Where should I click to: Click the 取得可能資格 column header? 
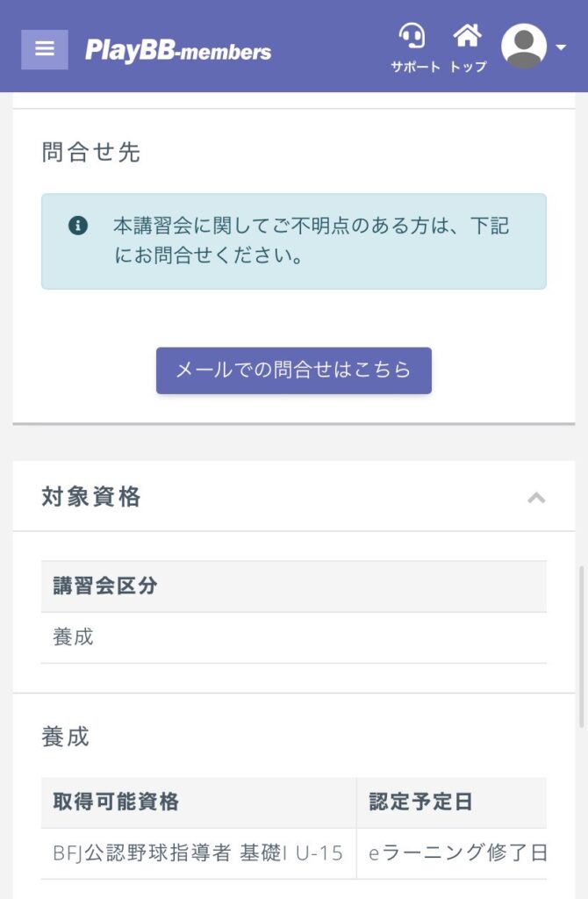click(x=116, y=802)
